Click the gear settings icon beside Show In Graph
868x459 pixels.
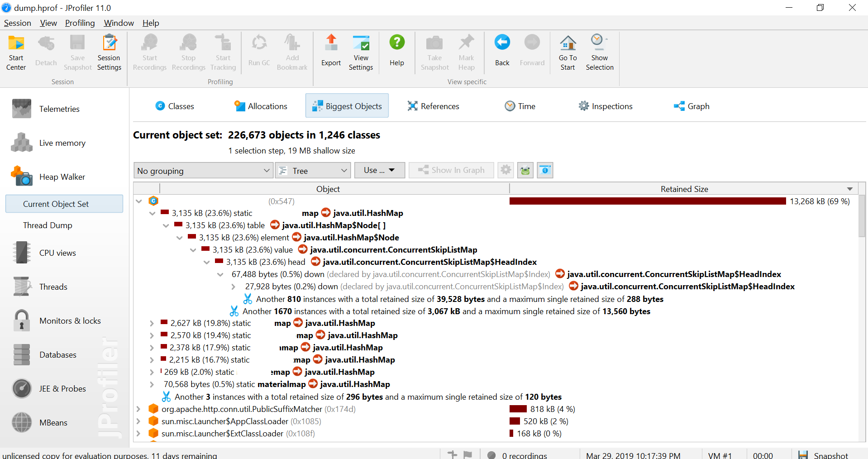(x=506, y=170)
